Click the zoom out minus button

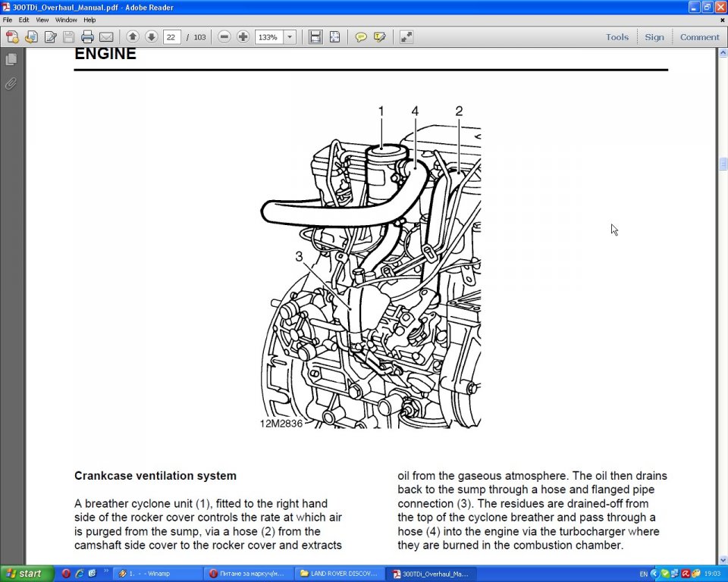click(224, 37)
